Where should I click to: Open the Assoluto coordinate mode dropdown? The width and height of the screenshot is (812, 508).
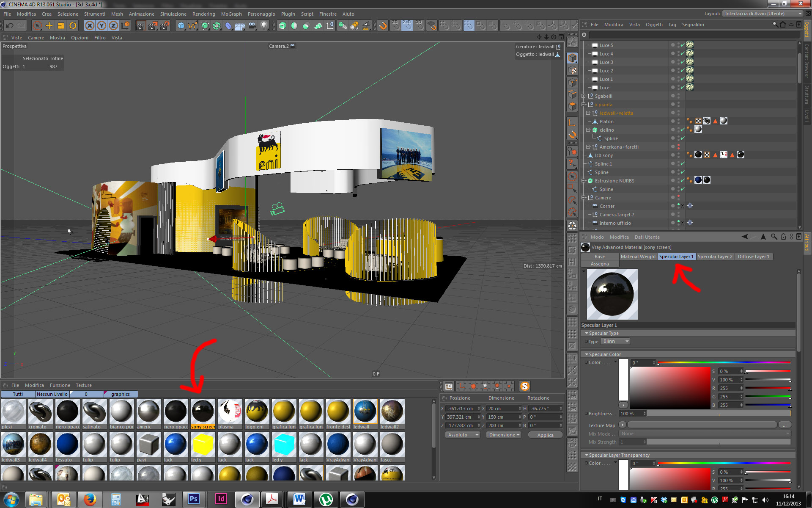[462, 435]
